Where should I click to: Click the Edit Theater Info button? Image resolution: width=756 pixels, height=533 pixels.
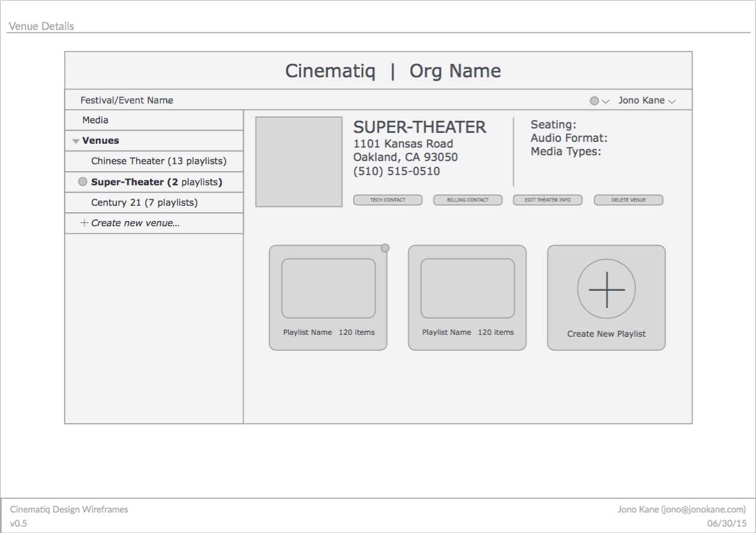[548, 200]
